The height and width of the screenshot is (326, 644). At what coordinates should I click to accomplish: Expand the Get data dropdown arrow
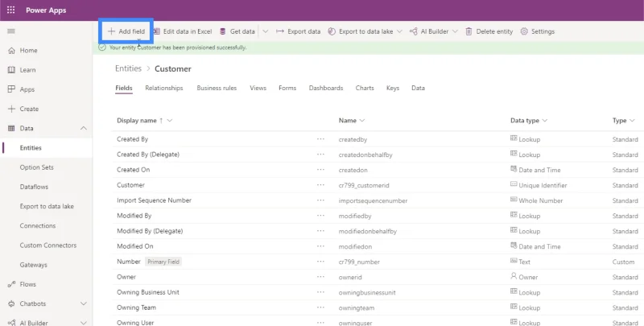pyautogui.click(x=266, y=31)
